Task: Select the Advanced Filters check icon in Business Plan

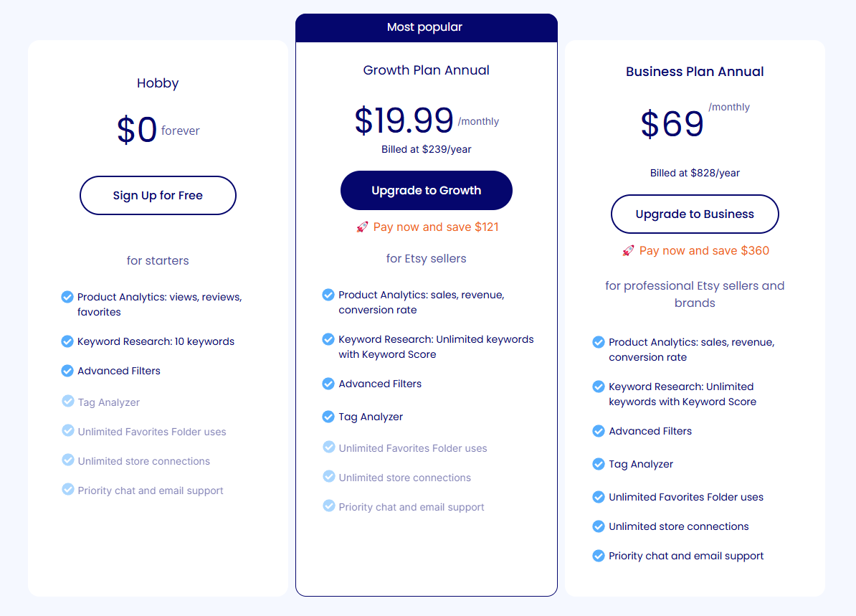Action: pos(599,430)
